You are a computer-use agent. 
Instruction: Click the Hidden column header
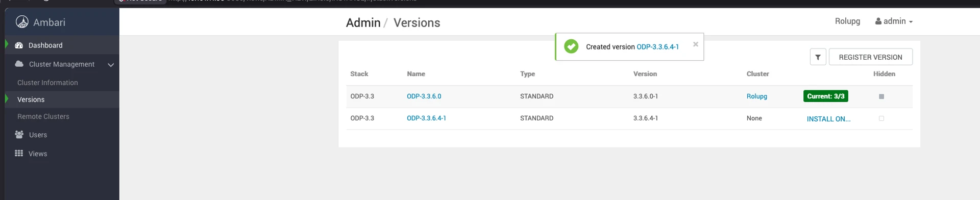(x=884, y=74)
